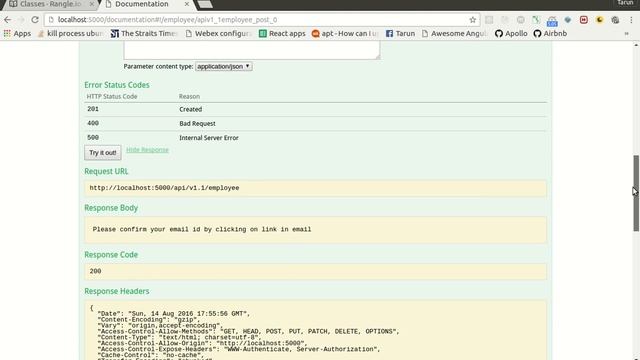This screenshot has width=640, height=360.
Task: Open a new tab with the new-tab button
Action: [204, 4]
